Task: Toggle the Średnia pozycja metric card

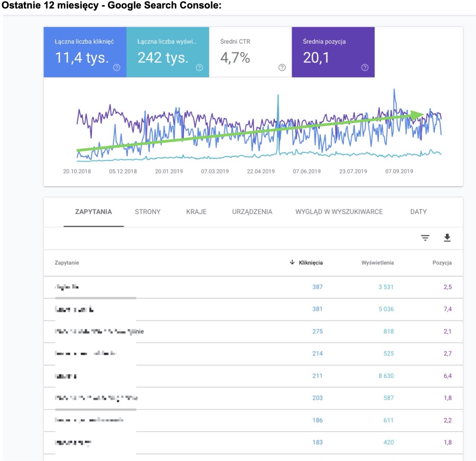Action: click(x=333, y=52)
